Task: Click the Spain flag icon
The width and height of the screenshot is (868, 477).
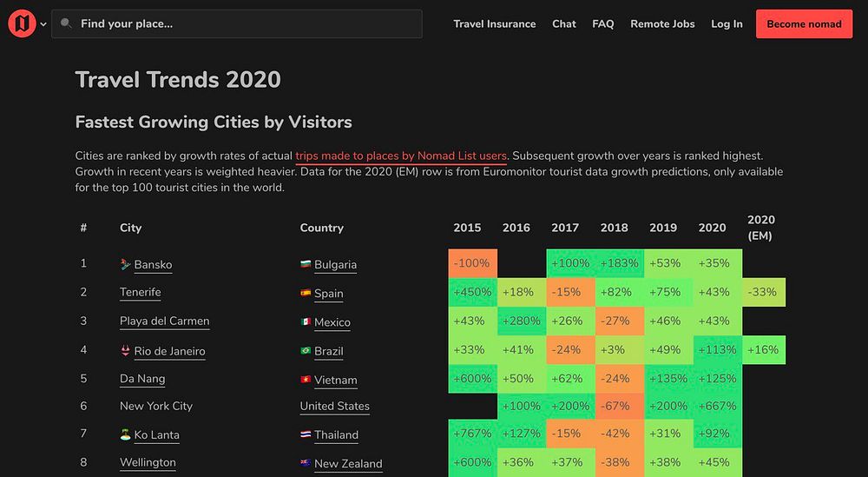Action: 306,293
